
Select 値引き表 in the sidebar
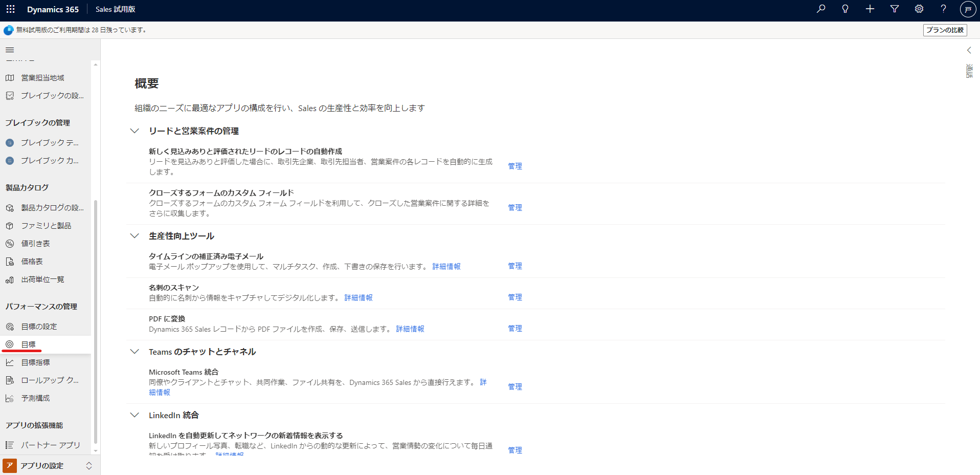pyautogui.click(x=36, y=244)
